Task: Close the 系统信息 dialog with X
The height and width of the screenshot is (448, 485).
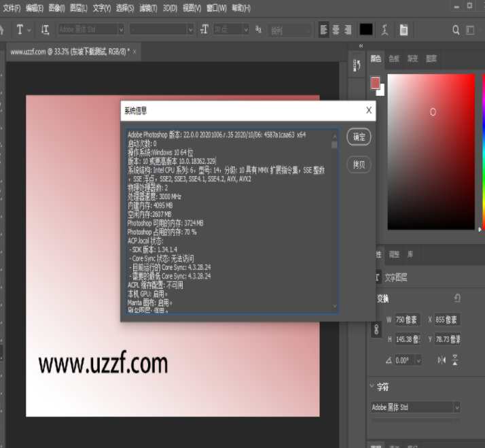Action: pos(369,110)
